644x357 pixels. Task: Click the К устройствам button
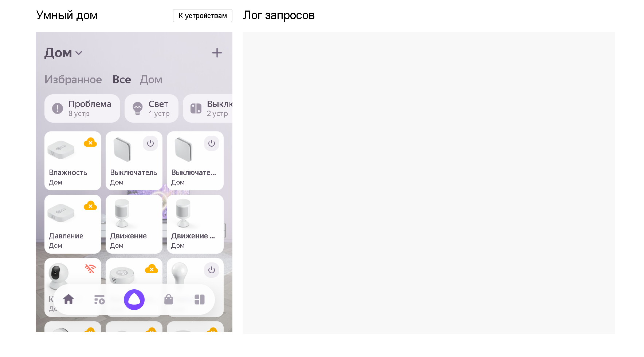pos(203,16)
